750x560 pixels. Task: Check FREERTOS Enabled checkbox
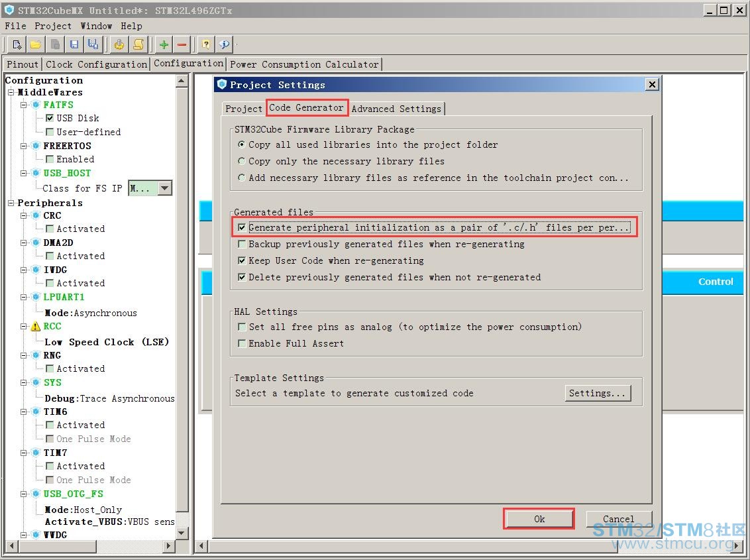tap(50, 159)
